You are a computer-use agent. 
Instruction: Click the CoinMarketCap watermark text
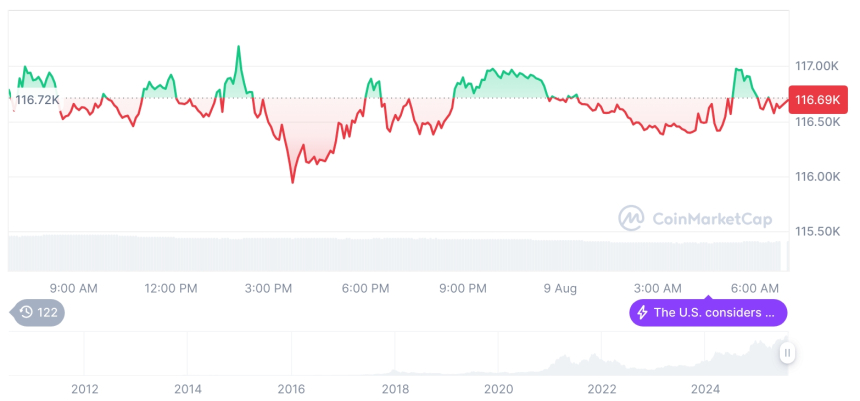pos(710,217)
